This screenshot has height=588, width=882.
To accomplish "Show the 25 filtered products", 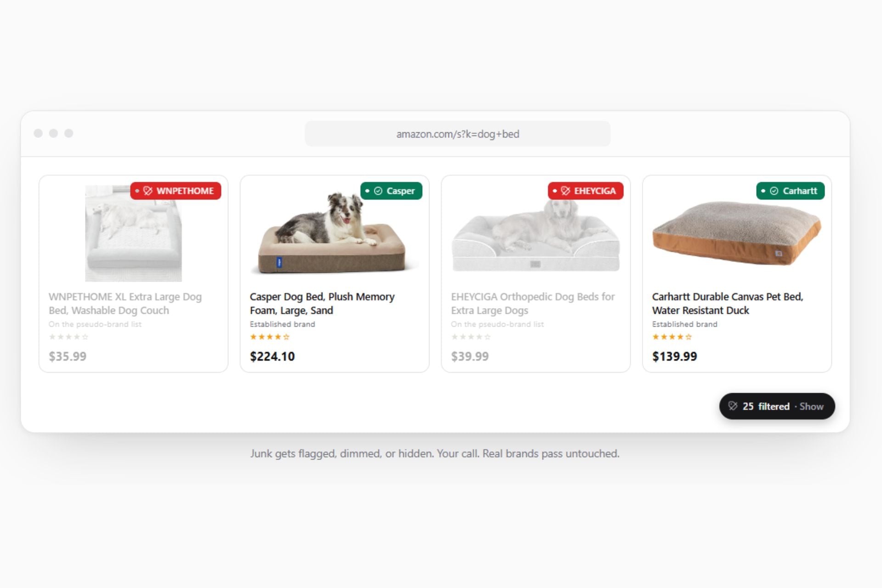I will click(x=811, y=406).
